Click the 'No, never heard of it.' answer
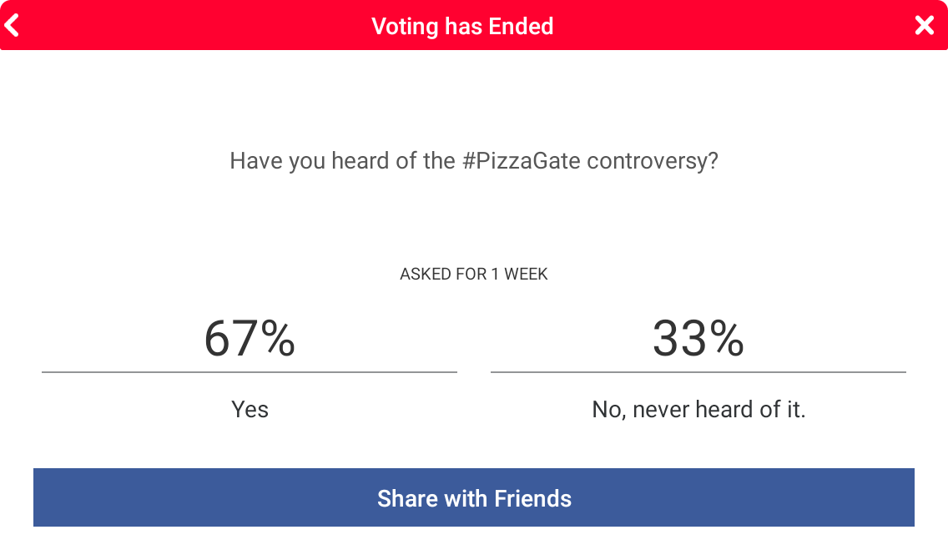The image size is (948, 560). tap(698, 410)
